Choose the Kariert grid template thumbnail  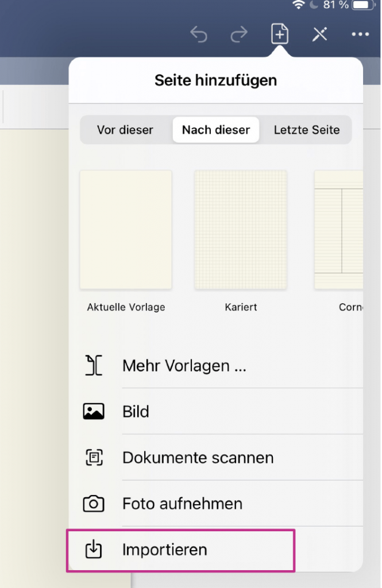click(241, 230)
